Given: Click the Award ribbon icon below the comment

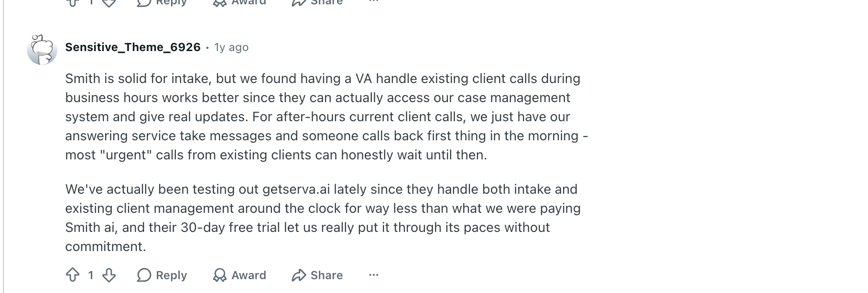Looking at the screenshot, I should click(x=220, y=275).
